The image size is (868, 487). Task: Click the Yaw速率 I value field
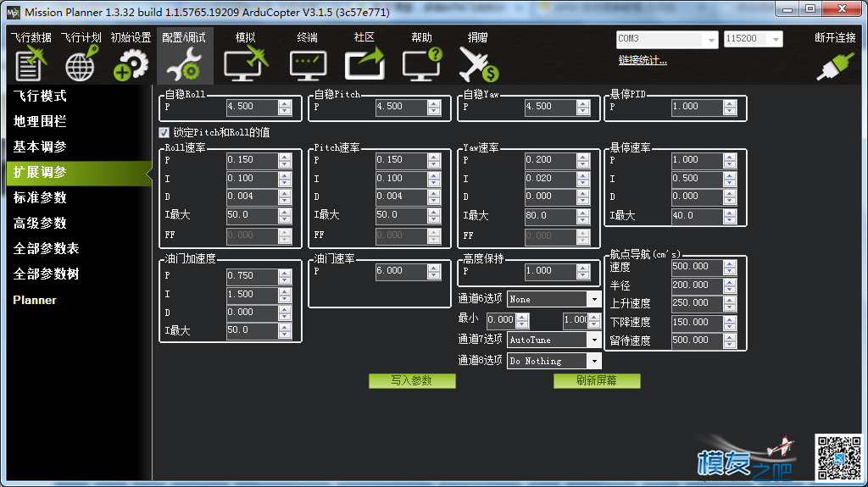[557, 179]
